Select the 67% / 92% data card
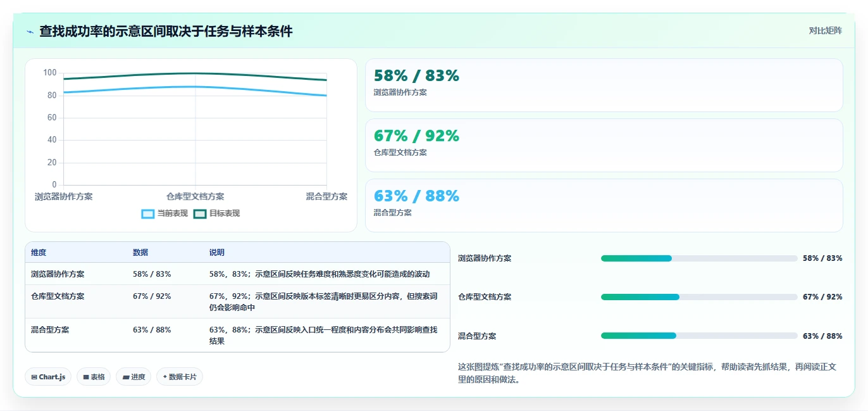 [x=604, y=145]
